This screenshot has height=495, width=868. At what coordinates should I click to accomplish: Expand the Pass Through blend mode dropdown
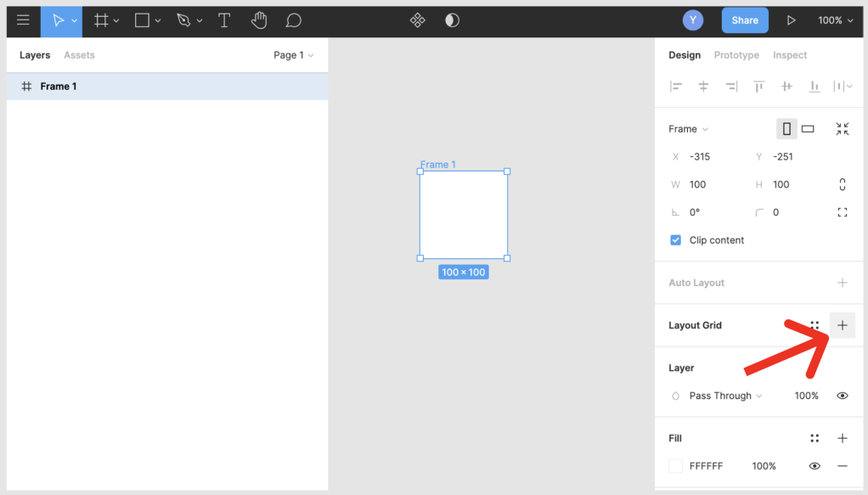click(725, 396)
